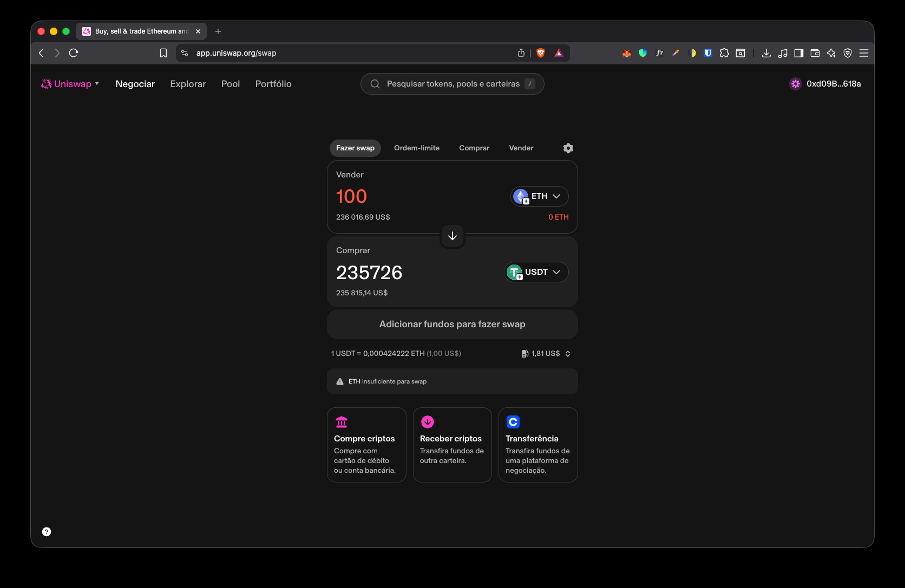Go to the Negociar menu
The height and width of the screenshot is (588, 905).
[135, 84]
